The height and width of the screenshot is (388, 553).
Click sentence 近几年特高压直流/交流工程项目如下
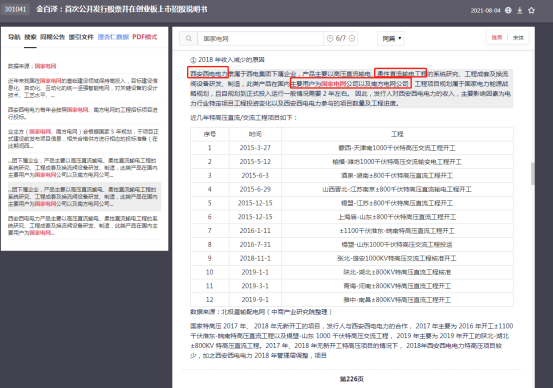[244, 117]
